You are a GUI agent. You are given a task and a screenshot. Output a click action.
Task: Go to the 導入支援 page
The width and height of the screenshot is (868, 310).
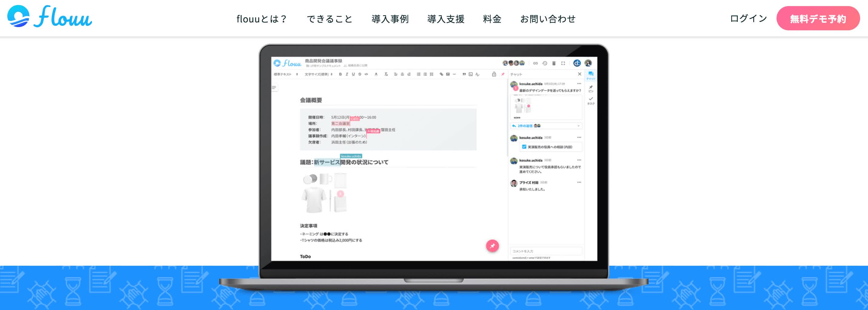coord(446,19)
